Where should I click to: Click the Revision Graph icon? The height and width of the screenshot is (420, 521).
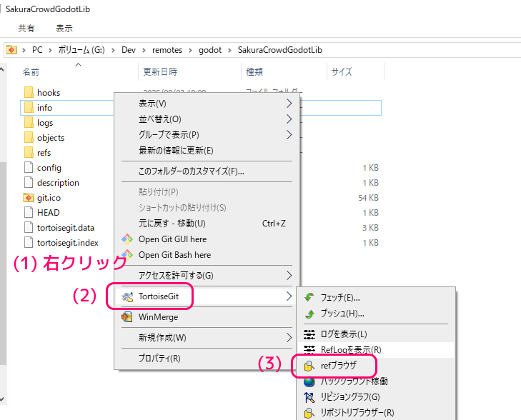(x=309, y=397)
